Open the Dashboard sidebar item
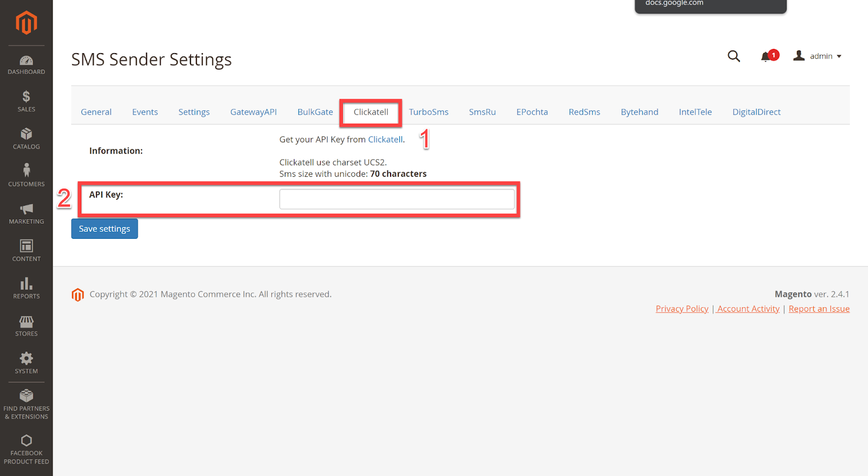The height and width of the screenshot is (476, 868). coord(26,65)
